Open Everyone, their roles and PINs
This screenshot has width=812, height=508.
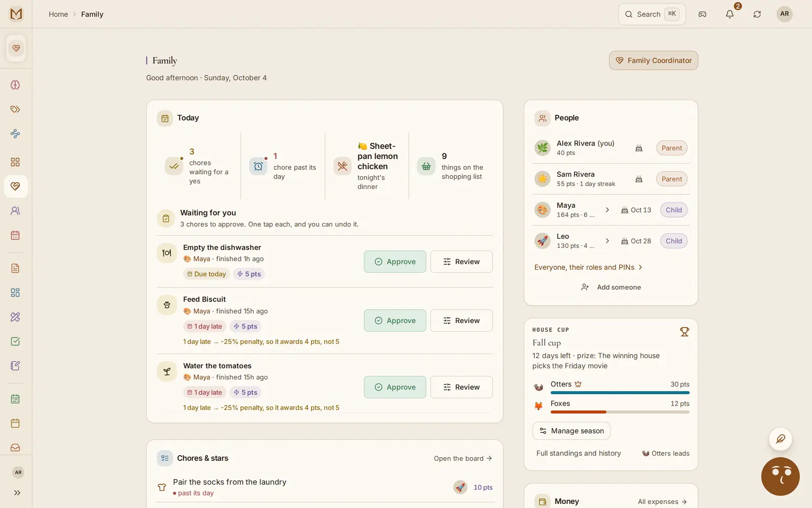(x=588, y=267)
